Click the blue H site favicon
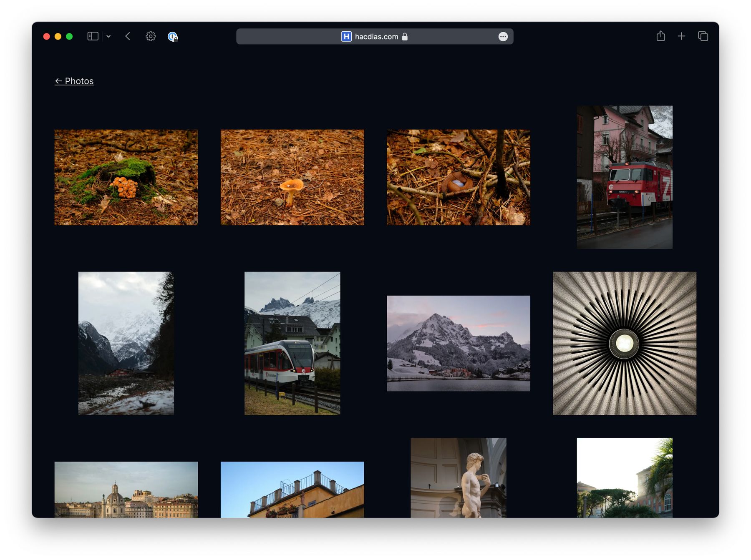The width and height of the screenshot is (751, 560). (346, 36)
